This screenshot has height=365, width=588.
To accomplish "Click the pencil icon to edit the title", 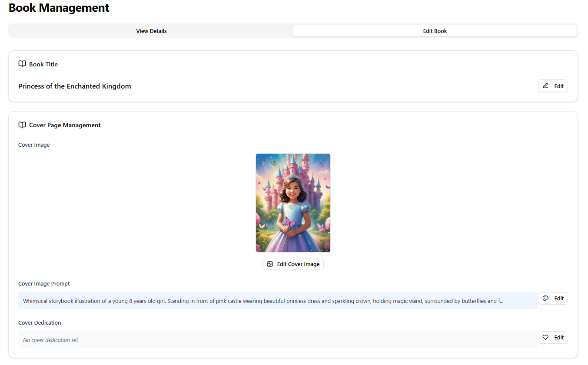I will [x=546, y=86].
